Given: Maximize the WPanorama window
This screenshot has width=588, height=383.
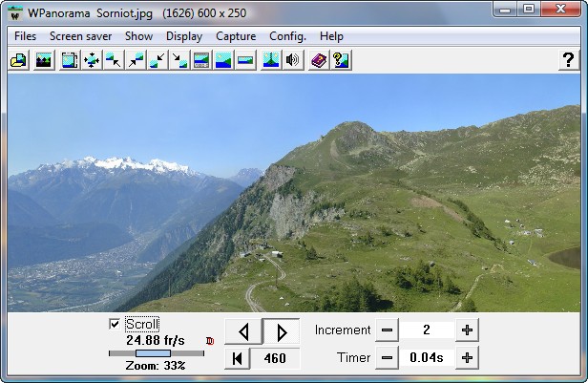Looking at the screenshot, I should (x=529, y=10).
